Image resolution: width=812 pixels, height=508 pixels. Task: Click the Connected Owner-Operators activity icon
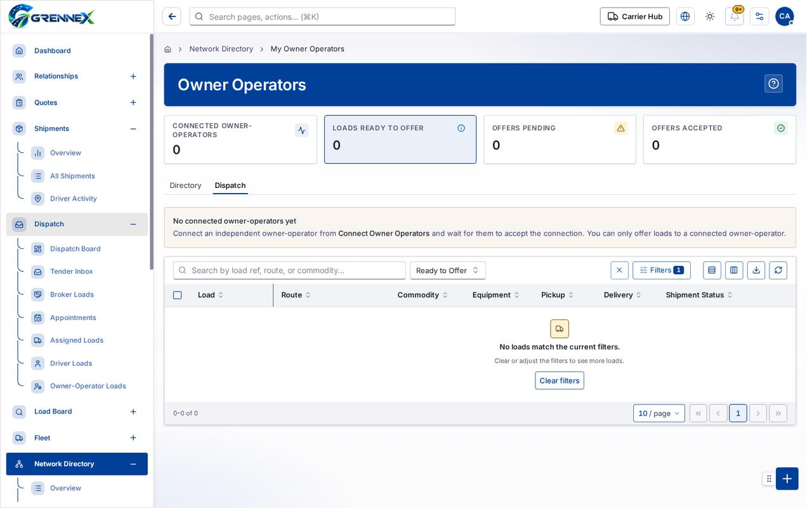[302, 130]
